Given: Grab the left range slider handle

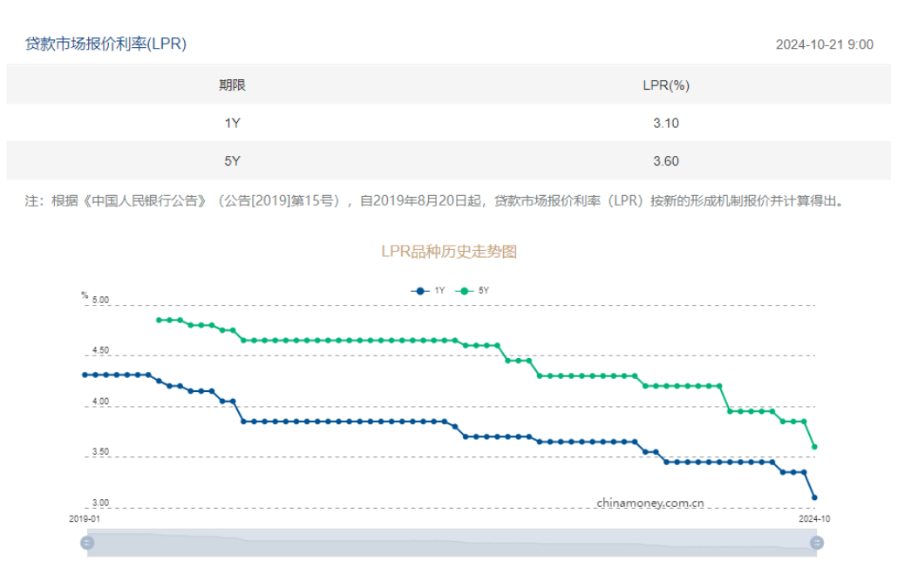Looking at the screenshot, I should [x=87, y=542].
